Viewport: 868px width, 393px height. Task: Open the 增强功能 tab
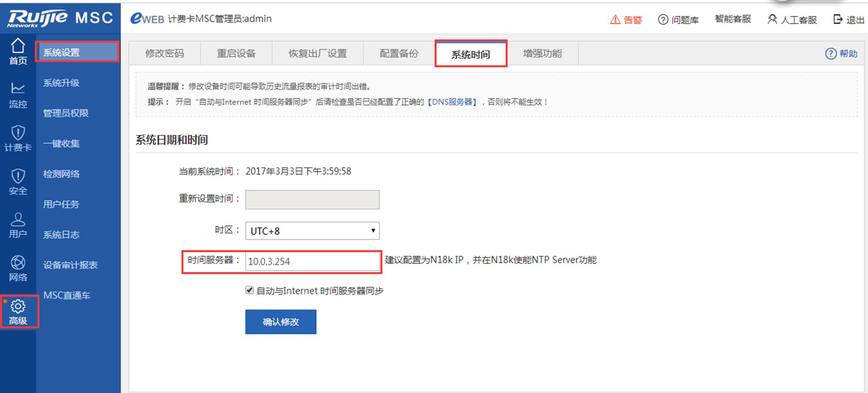542,53
